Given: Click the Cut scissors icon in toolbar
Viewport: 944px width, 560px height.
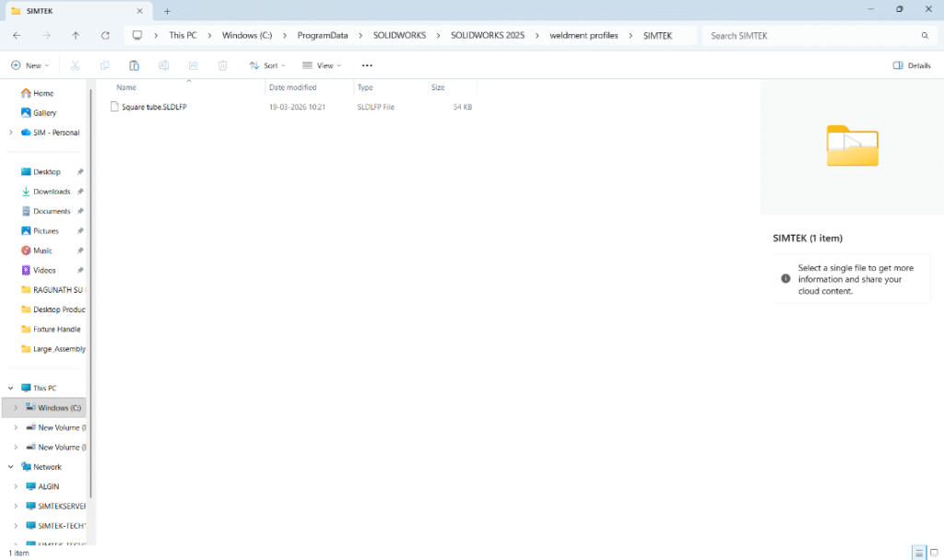Looking at the screenshot, I should 76,65.
